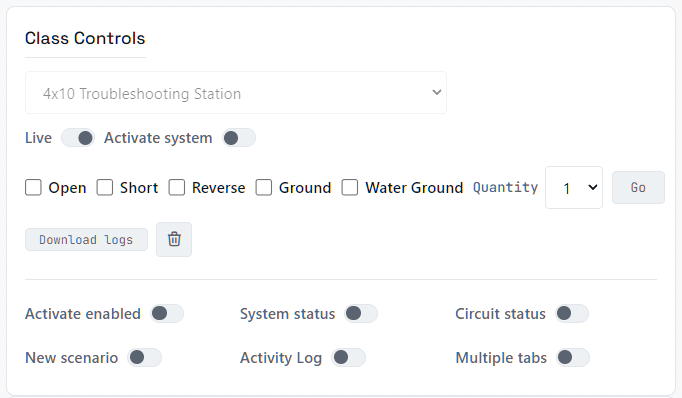
Task: Click the Download logs button
Action: pyautogui.click(x=86, y=240)
